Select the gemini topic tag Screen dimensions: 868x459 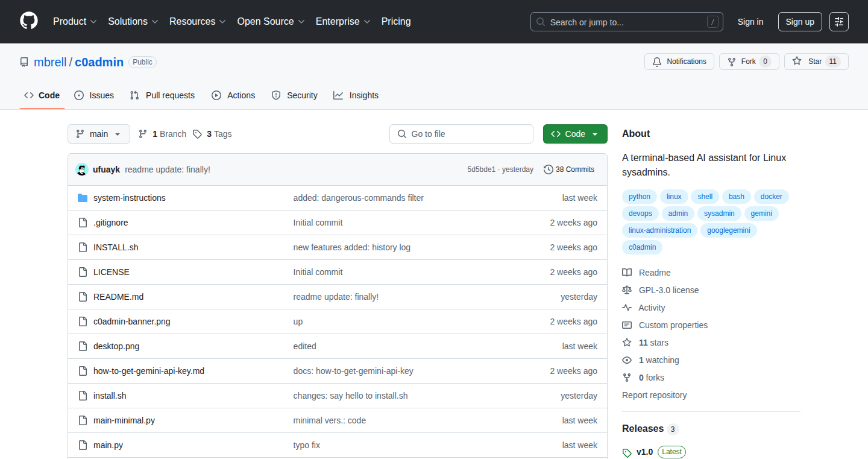[761, 214]
